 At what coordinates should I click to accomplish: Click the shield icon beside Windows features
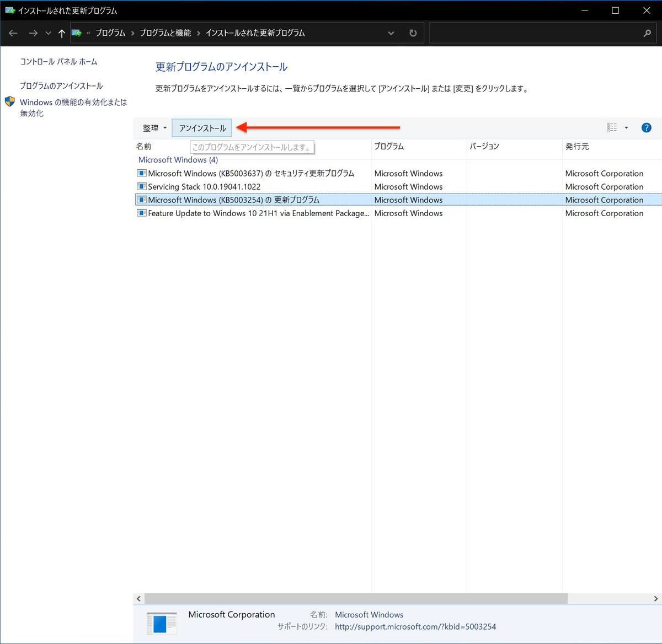(10, 102)
